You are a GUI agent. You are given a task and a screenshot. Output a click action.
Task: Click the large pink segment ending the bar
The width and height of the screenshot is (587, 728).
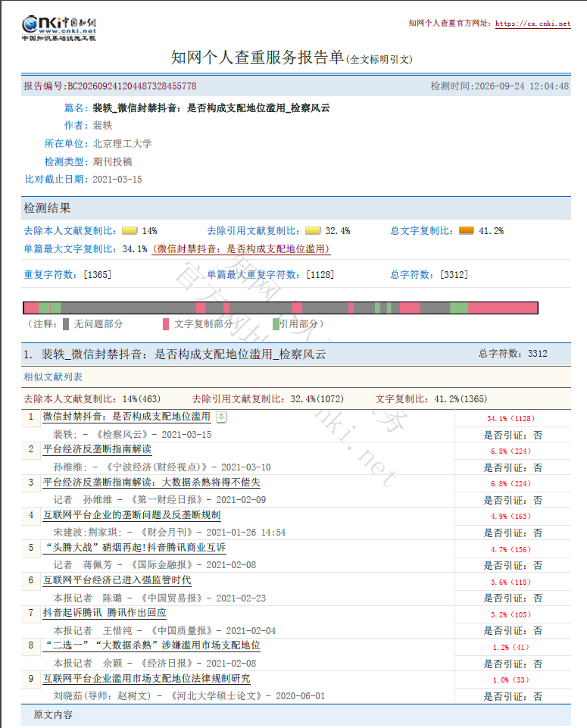coord(502,308)
